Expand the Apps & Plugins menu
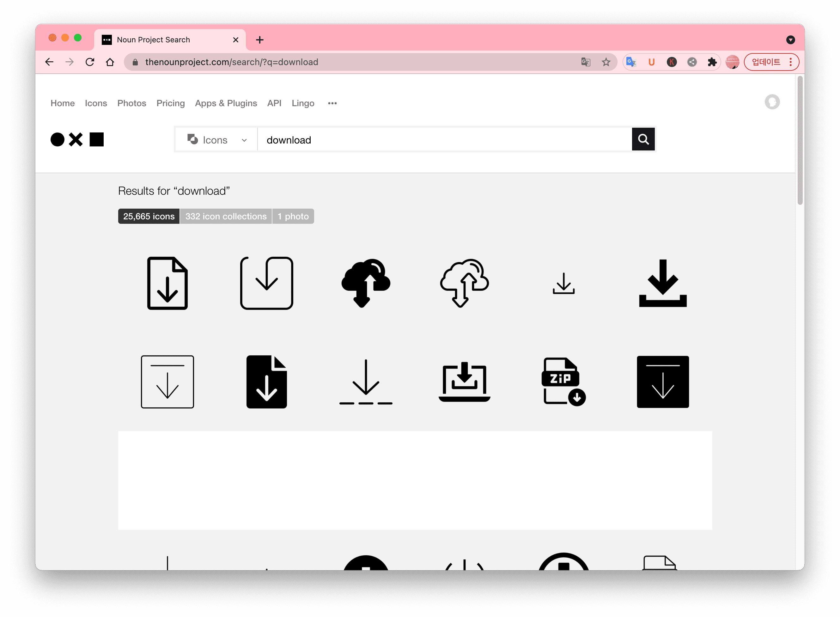Image resolution: width=840 pixels, height=617 pixels. (x=226, y=103)
